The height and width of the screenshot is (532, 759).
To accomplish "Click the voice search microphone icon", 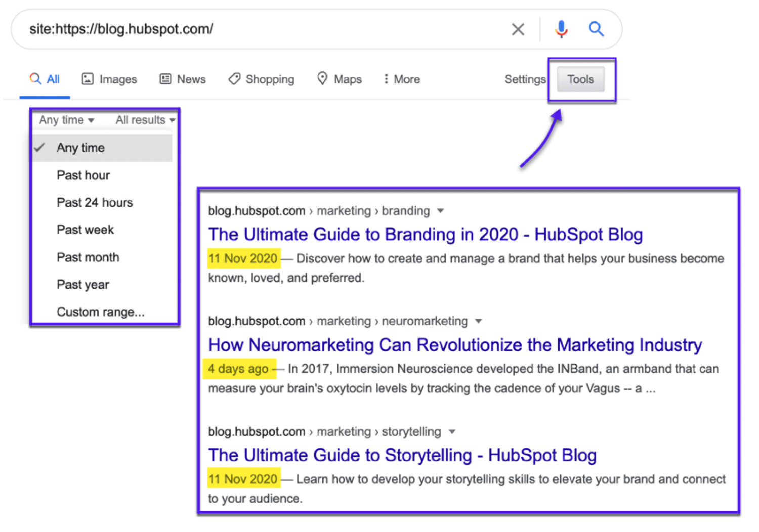I will [x=561, y=29].
